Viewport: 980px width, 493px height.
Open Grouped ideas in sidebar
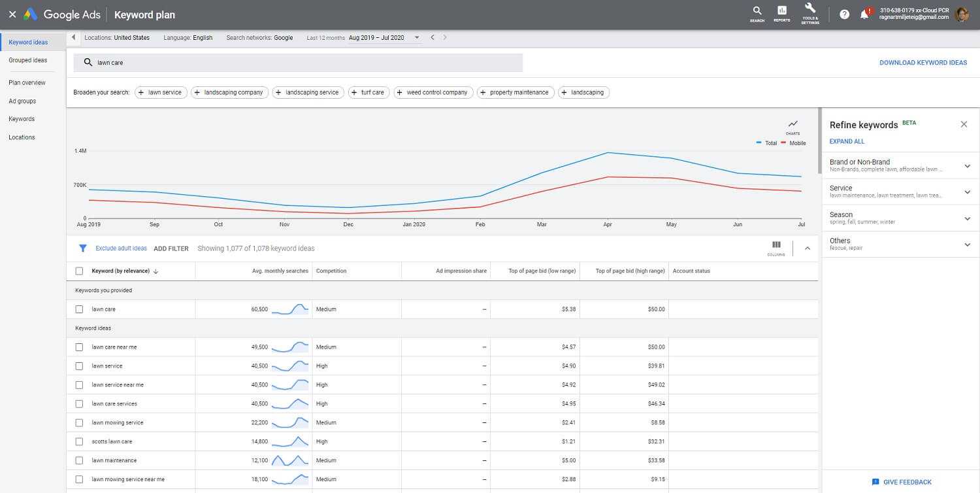pos(28,60)
